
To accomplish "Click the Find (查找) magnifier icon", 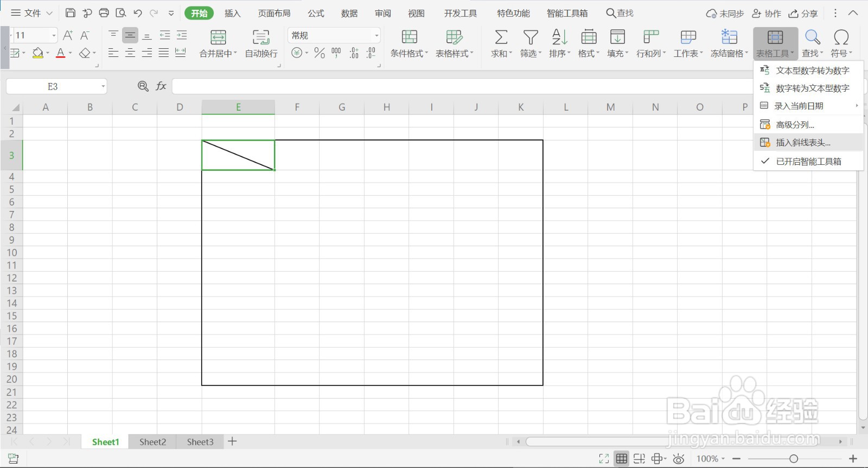I will click(812, 37).
